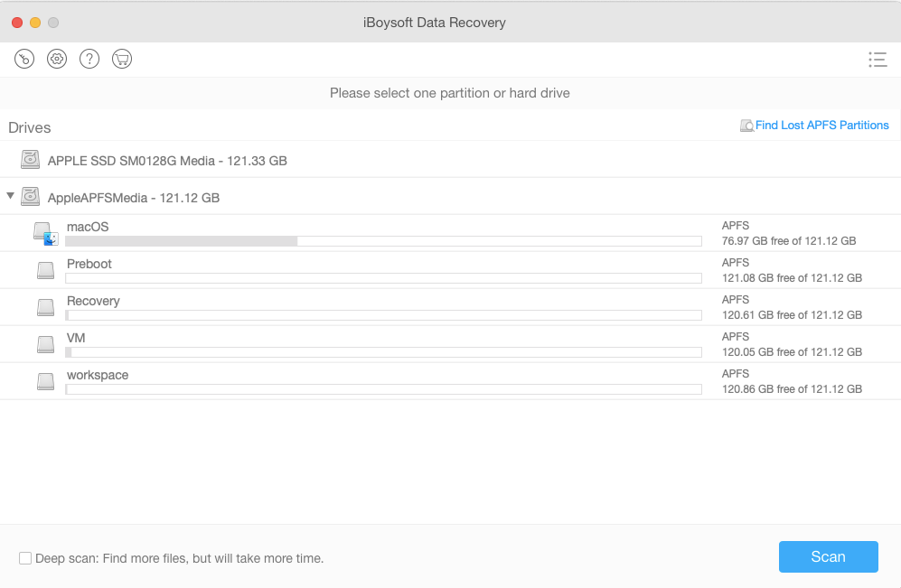The width and height of the screenshot is (901, 588).
Task: Select the macOS partition name
Action: (88, 227)
